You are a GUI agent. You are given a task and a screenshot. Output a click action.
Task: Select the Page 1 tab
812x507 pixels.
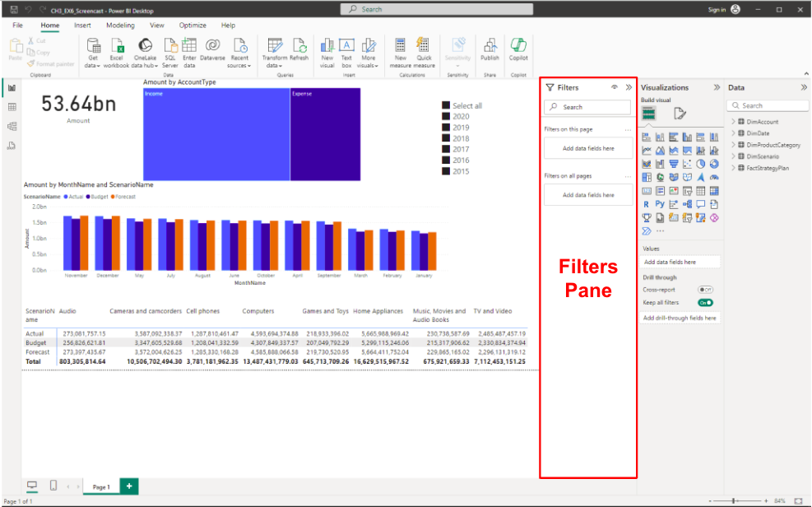click(x=101, y=486)
